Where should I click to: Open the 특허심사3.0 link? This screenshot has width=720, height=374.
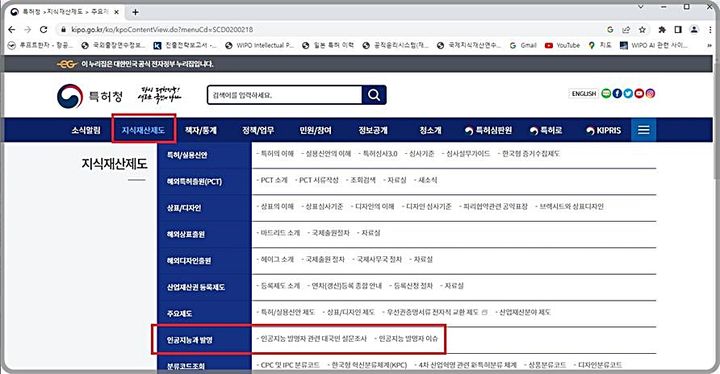coord(379,153)
